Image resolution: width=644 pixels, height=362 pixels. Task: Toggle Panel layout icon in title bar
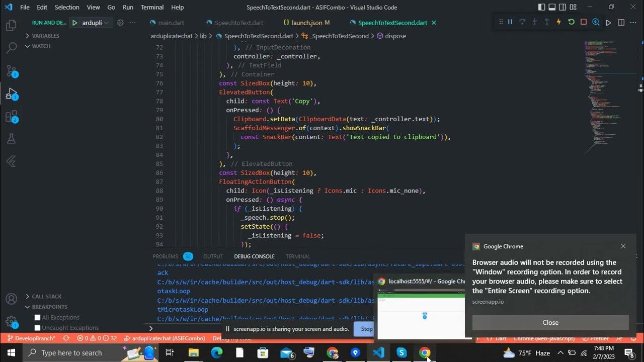(x=552, y=7)
